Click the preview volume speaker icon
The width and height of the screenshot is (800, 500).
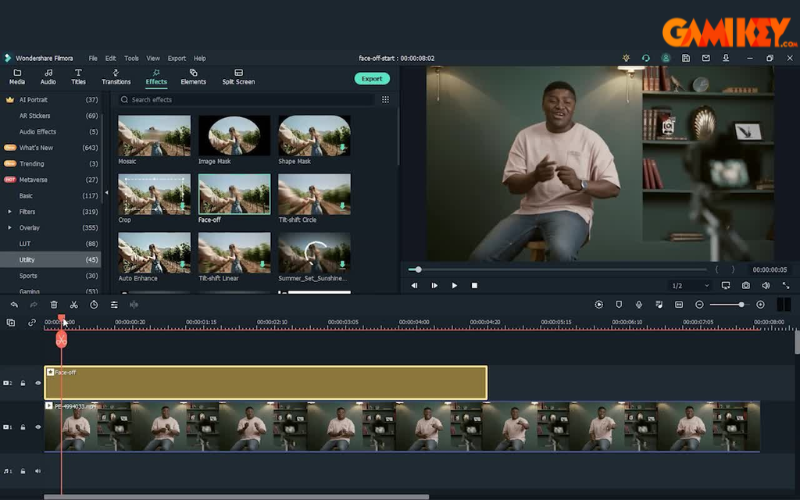pos(766,286)
